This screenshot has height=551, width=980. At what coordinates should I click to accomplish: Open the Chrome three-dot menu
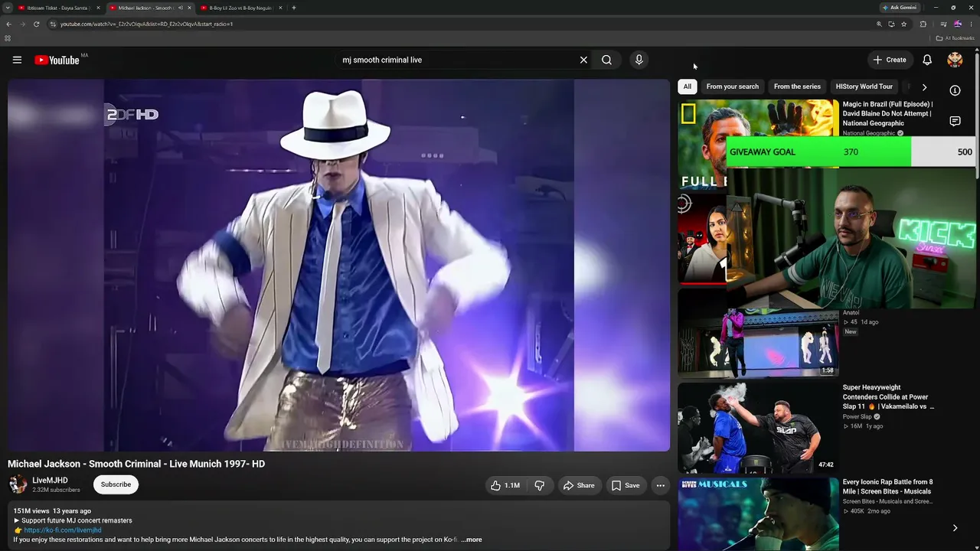[x=970, y=24]
